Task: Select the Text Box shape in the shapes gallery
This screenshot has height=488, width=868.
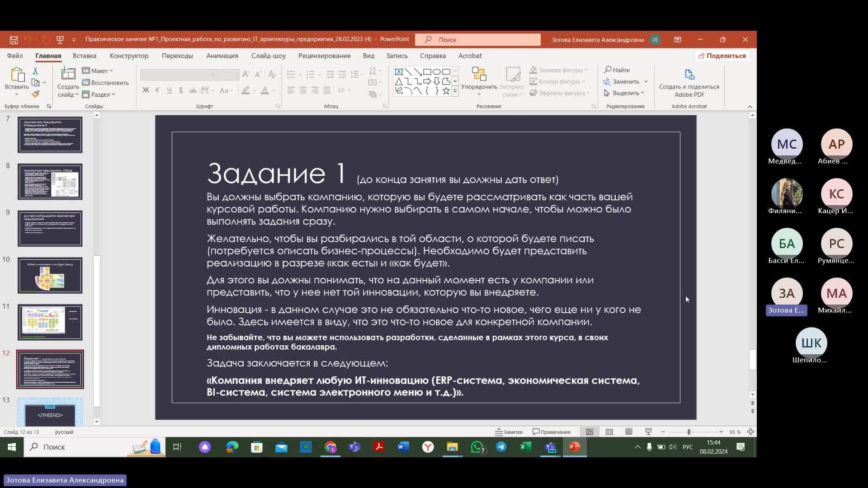Action: coord(399,72)
